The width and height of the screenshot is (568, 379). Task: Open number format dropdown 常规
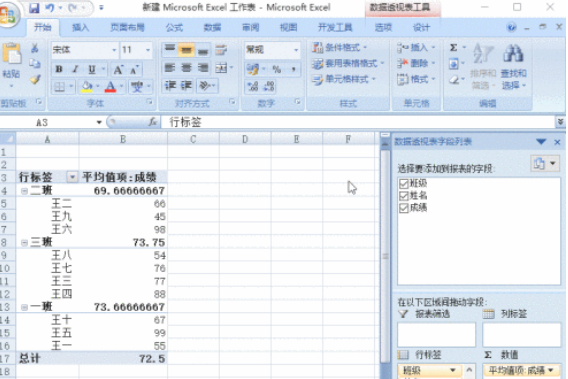click(296, 50)
